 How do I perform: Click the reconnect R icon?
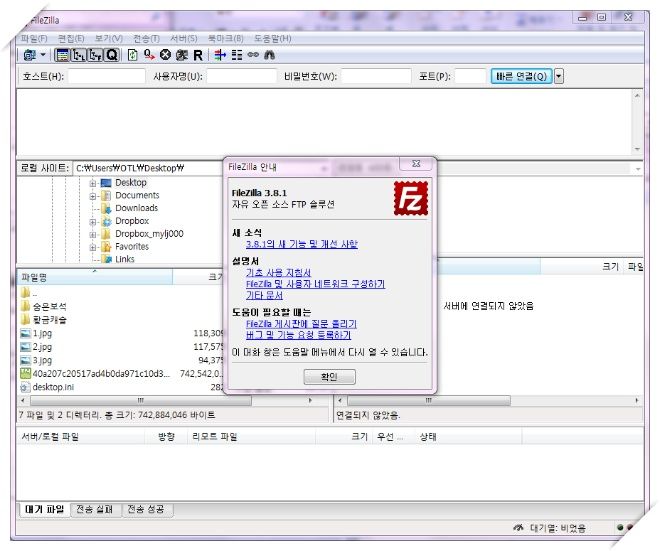198,55
